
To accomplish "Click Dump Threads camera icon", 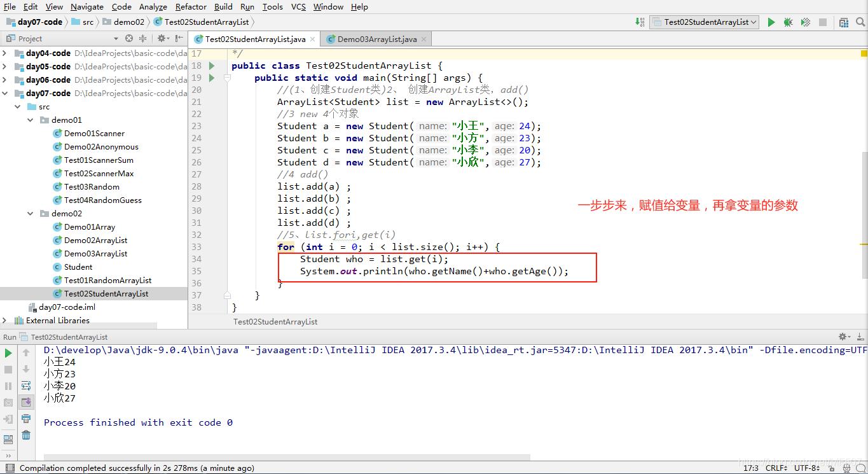I will point(8,402).
